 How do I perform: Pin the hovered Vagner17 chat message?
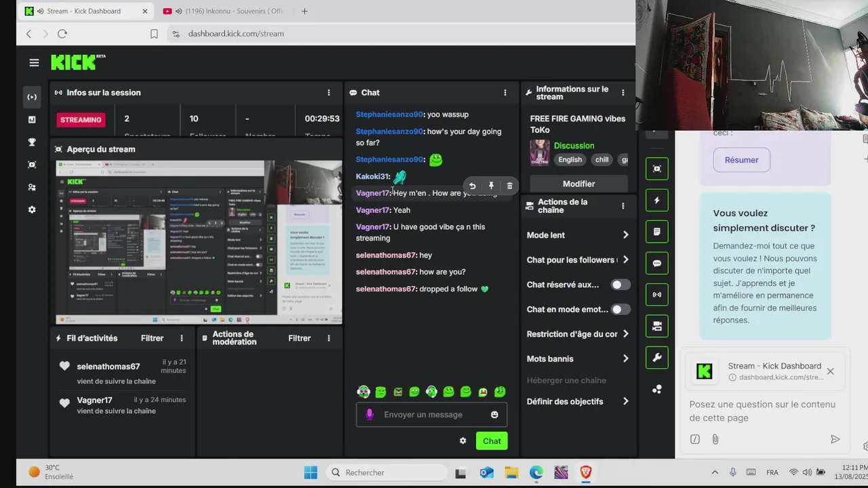491,186
